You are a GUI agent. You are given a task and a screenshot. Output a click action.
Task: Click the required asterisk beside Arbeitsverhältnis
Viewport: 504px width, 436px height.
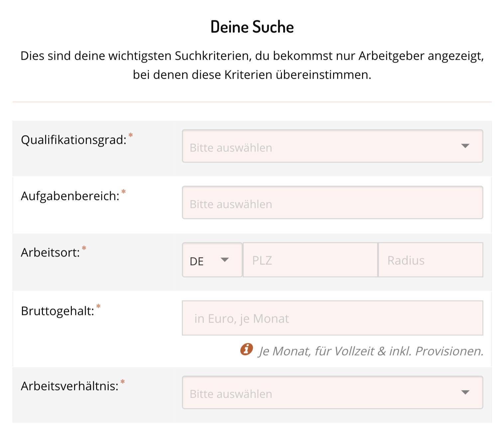(x=123, y=381)
